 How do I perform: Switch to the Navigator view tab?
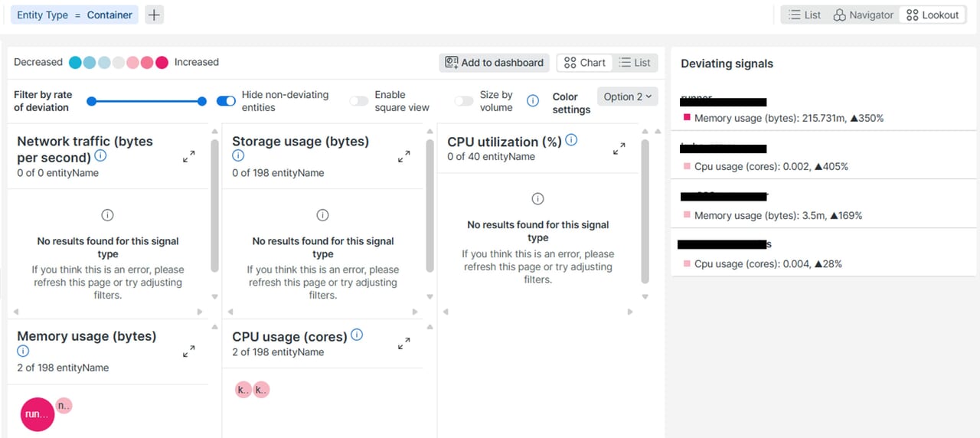tap(863, 15)
